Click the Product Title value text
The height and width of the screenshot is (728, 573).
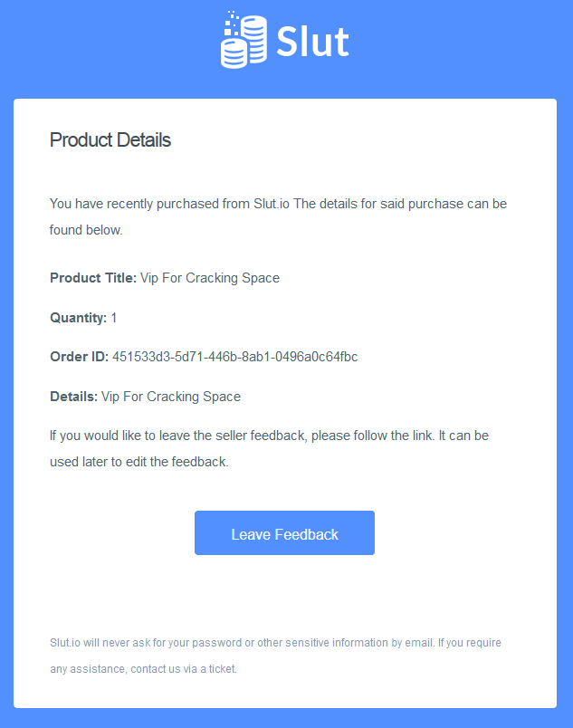point(210,278)
